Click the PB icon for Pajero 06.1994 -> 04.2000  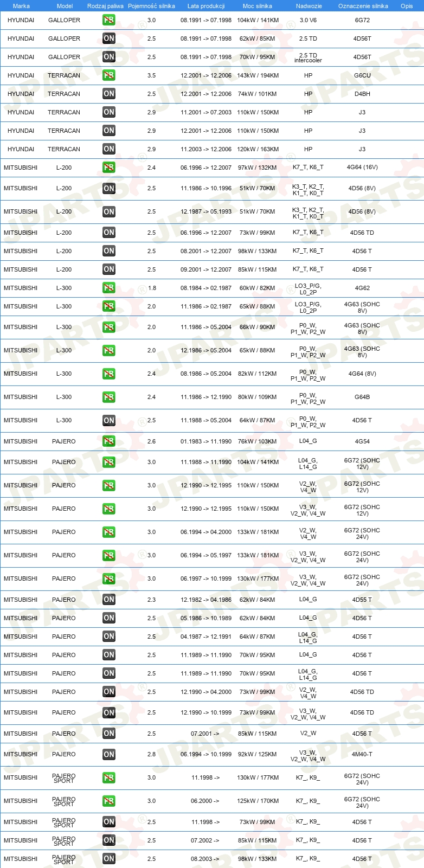click(109, 532)
